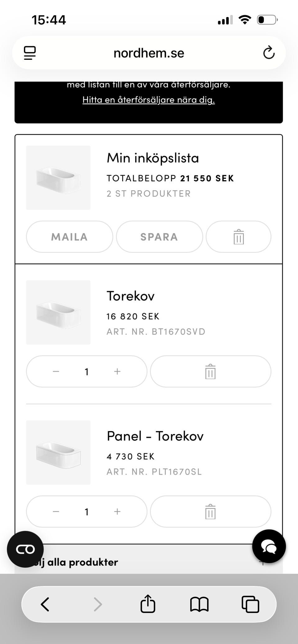This screenshot has width=298, height=644.
Task: Go back to the previous page
Action: coord(45,604)
